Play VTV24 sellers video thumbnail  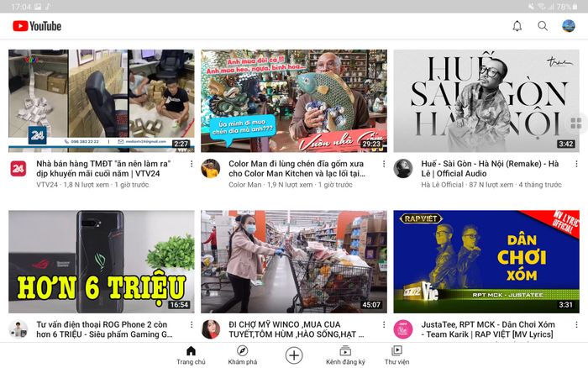point(102,101)
